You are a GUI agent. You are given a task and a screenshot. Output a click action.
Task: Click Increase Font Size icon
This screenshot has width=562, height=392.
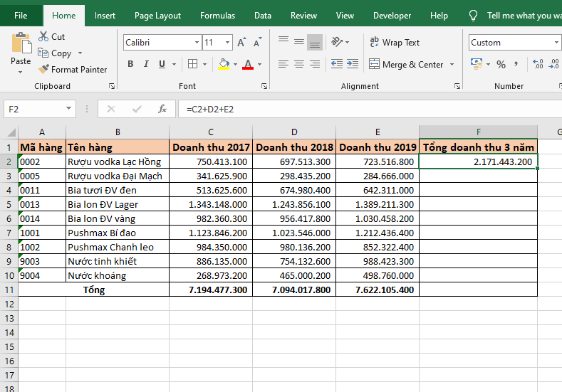click(241, 43)
